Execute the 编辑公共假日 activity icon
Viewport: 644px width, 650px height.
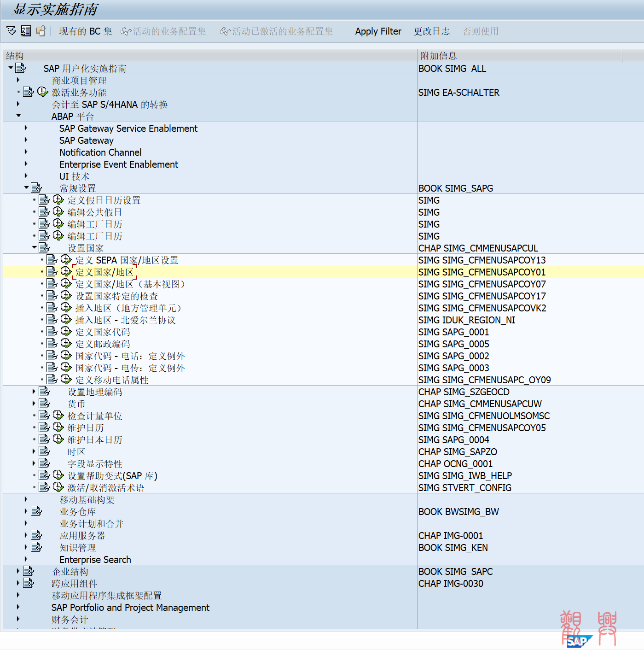(58, 211)
